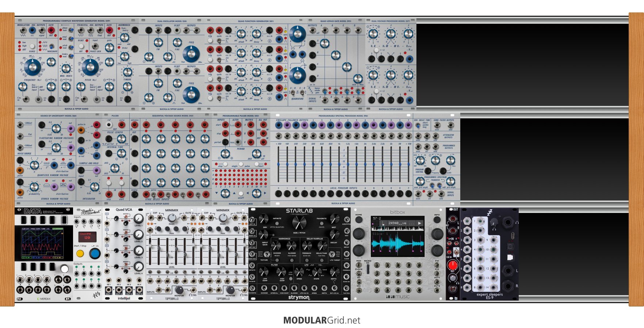The width and height of the screenshot is (644, 328).
Task: Open the MODULARGrid.net logo link
Action: pos(321,320)
